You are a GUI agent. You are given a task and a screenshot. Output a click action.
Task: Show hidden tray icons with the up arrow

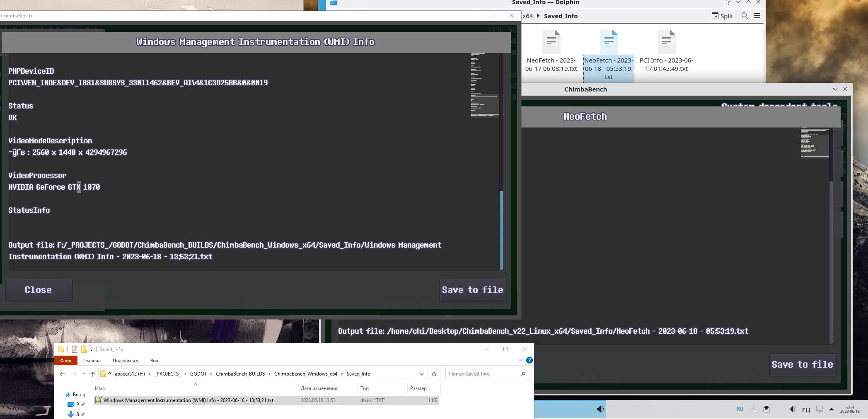831,409
